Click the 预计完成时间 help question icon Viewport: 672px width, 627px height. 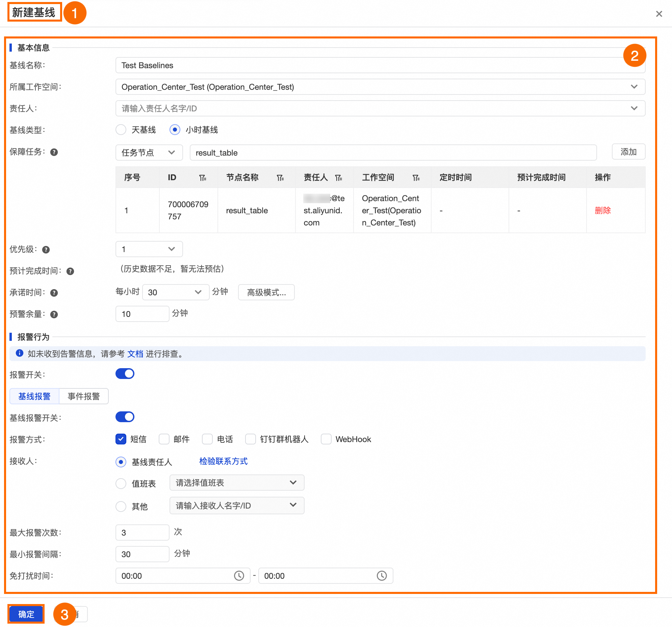click(70, 271)
